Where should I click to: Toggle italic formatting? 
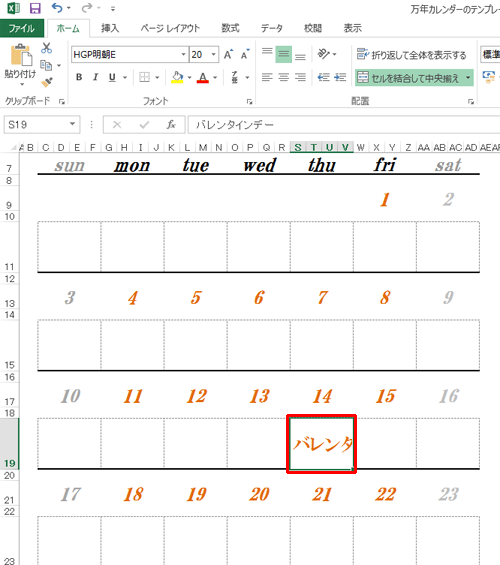pyautogui.click(x=95, y=77)
